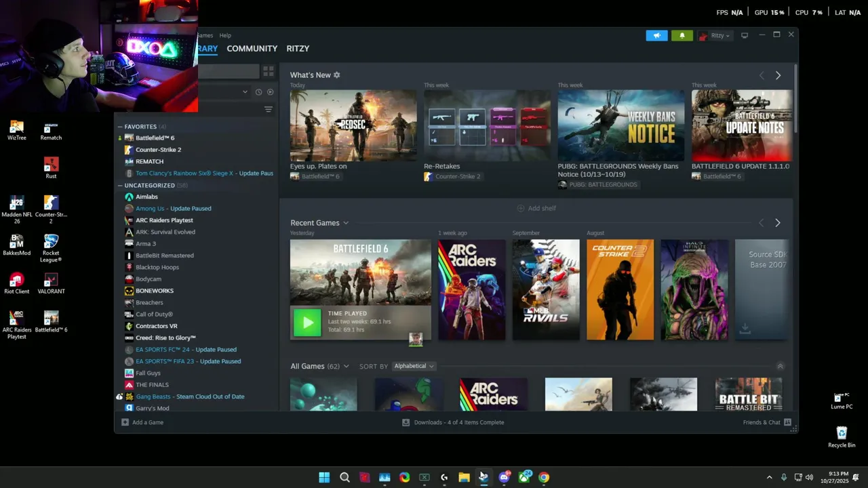Select the Madden NFL 26 desktop icon
Viewport: 868px width, 488px height.
(x=16, y=209)
